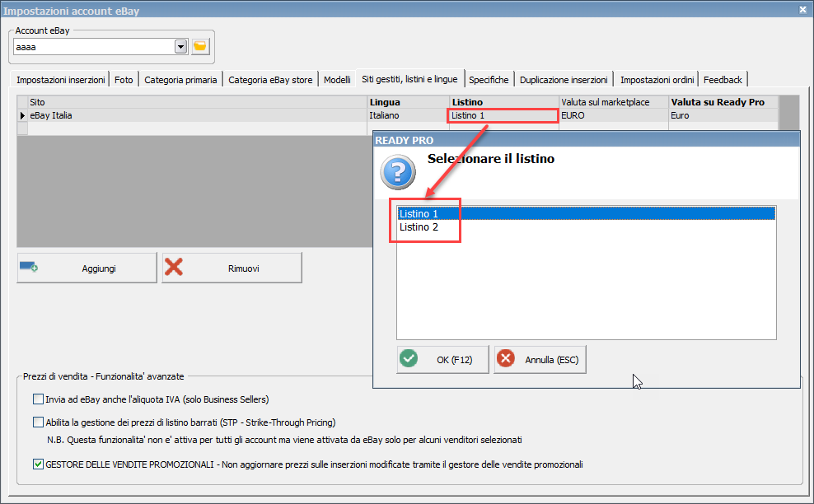Click the 'Listino' column header
The width and height of the screenshot is (814, 504).
click(x=503, y=102)
